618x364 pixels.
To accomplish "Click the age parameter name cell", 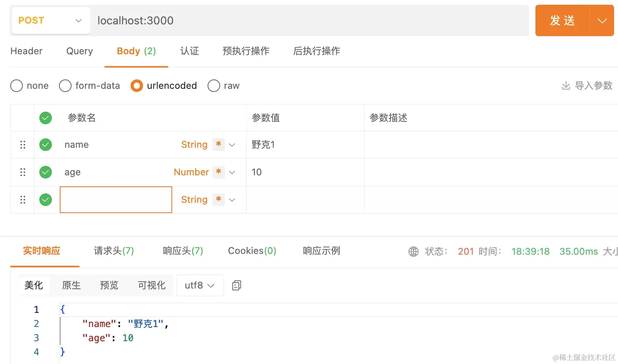I will [116, 172].
